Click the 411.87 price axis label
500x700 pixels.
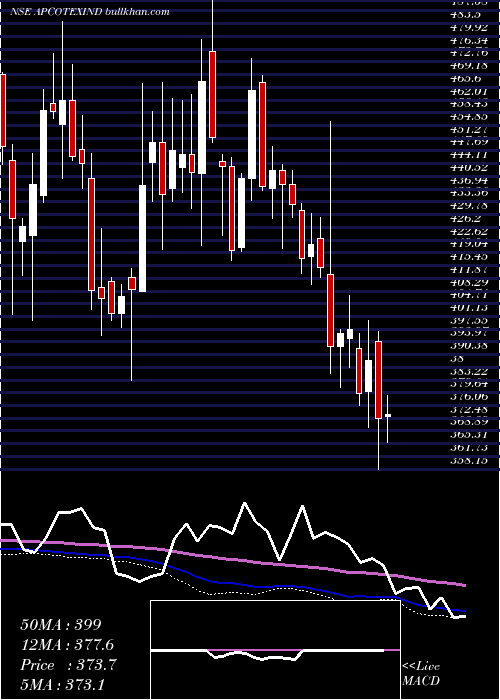[x=468, y=270]
